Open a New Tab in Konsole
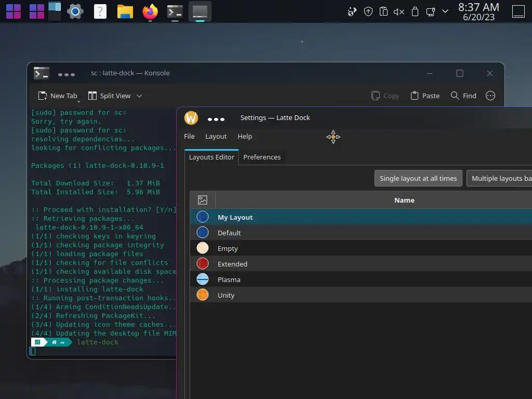 tap(58, 96)
